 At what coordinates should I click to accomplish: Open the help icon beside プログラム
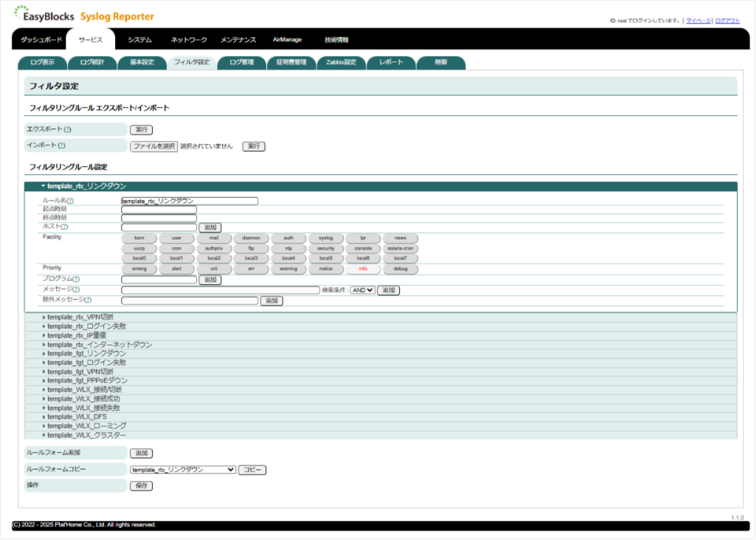click(x=76, y=279)
